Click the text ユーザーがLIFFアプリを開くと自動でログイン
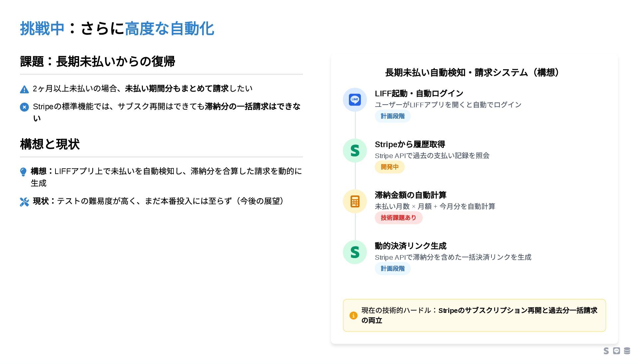 [x=448, y=105]
